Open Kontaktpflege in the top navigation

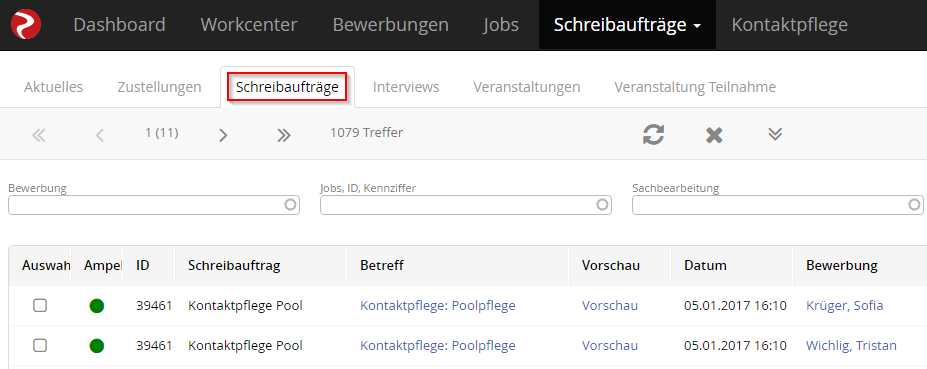(x=789, y=25)
